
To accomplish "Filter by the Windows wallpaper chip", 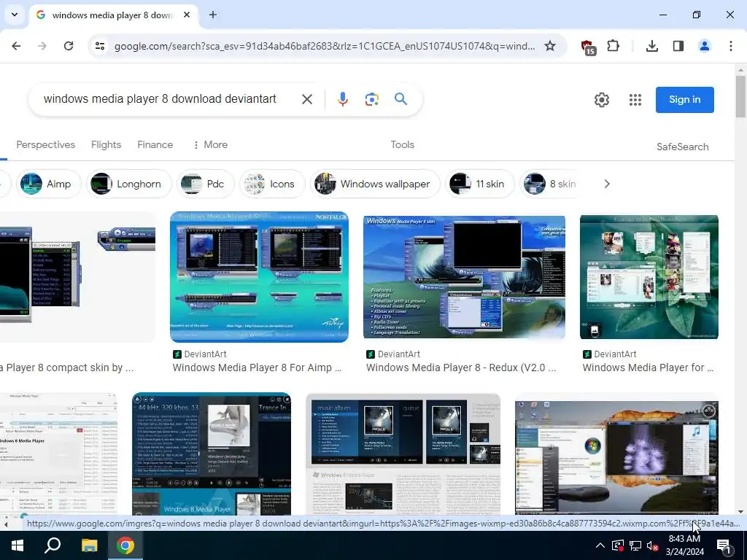I will pyautogui.click(x=375, y=184).
